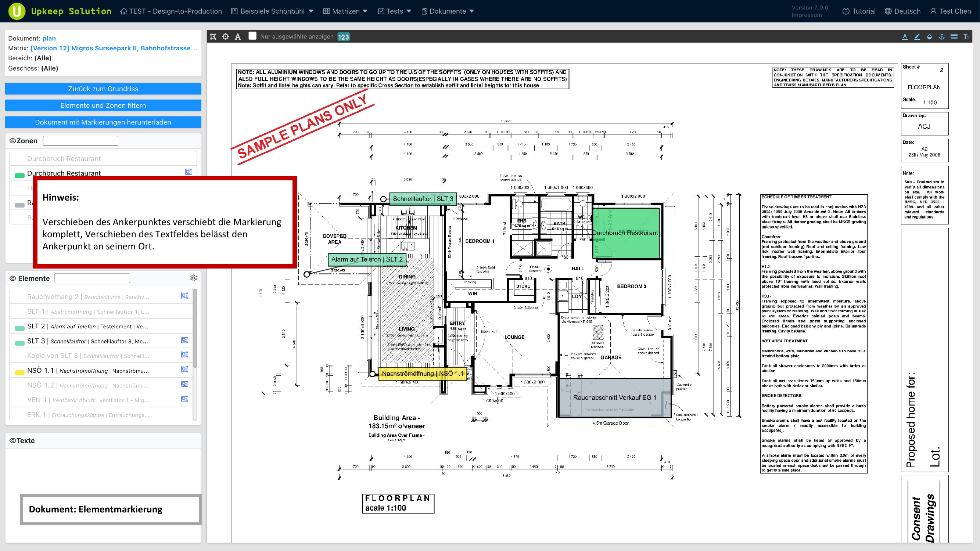980x551 pixels.
Task: Click the anchor point toolbar icon
Action: coord(941,36)
